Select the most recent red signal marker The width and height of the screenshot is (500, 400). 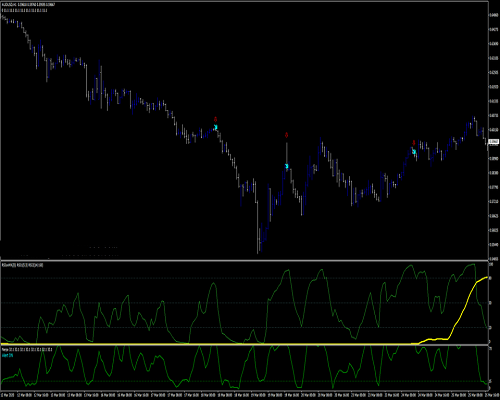point(414,143)
